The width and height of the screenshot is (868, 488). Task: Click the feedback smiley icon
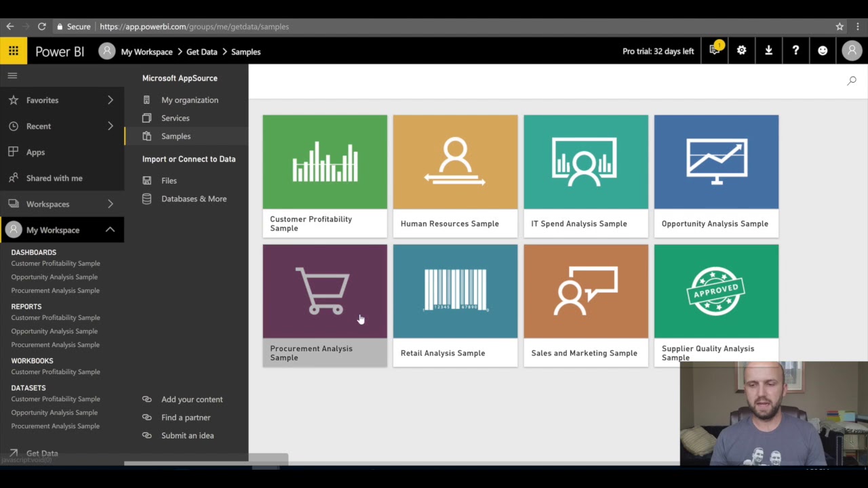tap(823, 50)
